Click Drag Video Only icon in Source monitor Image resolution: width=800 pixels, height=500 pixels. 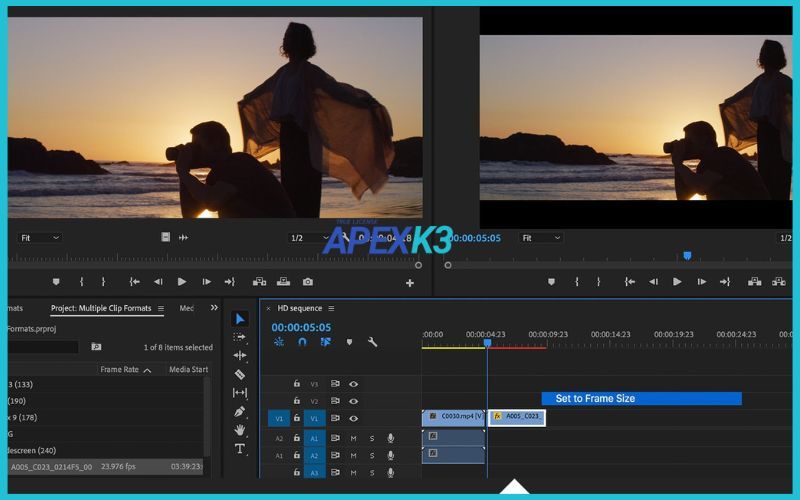(x=165, y=237)
